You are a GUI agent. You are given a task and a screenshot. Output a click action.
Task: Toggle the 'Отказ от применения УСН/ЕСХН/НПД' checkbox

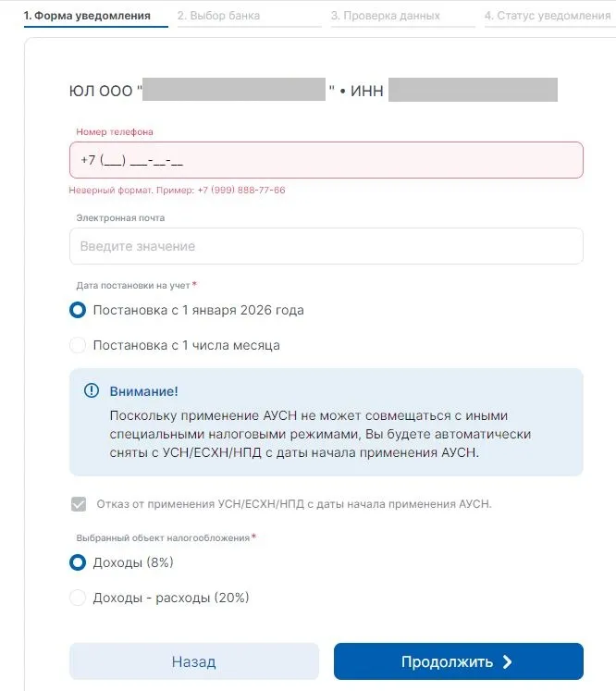78,504
